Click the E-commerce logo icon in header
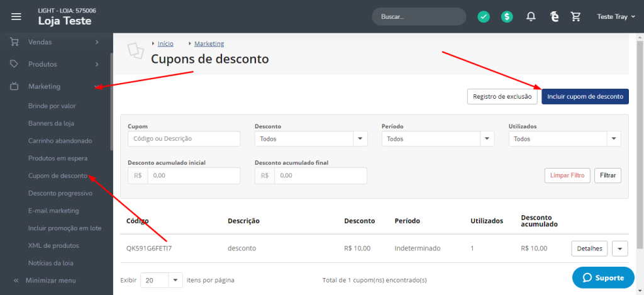This screenshot has height=295, width=644. (x=555, y=17)
